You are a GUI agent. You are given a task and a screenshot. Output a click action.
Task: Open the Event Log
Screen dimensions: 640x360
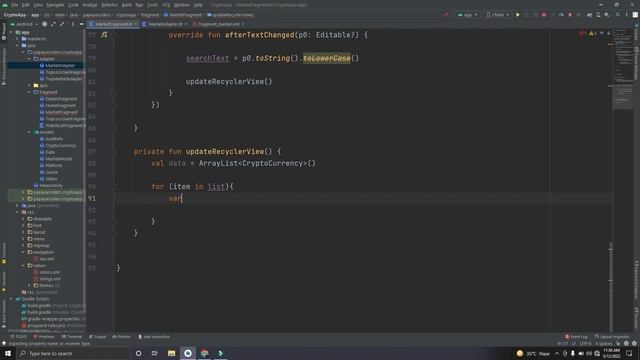point(576,337)
